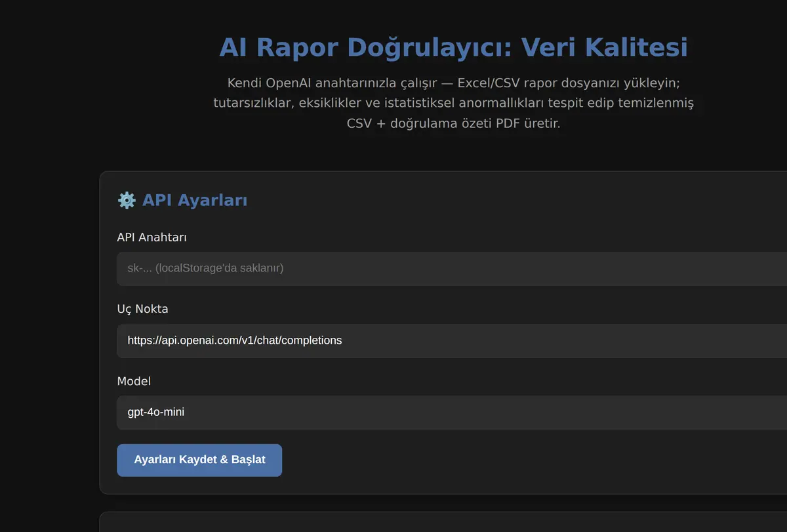Screen dimensions: 787x532
Task: Click the AI Rapor Doğrulayıcı: Veri Kalitesi heading
Action: coord(453,47)
